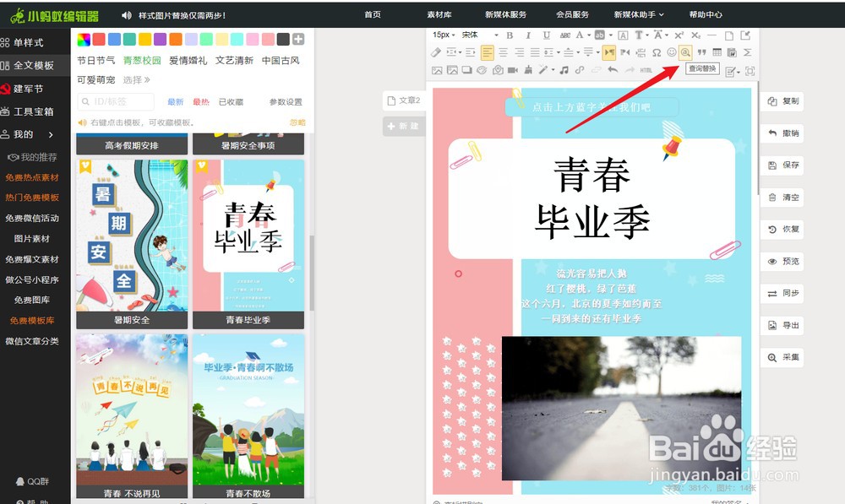Click the ID/标签 search input field
The width and height of the screenshot is (845, 504).
pyautogui.click(x=115, y=101)
